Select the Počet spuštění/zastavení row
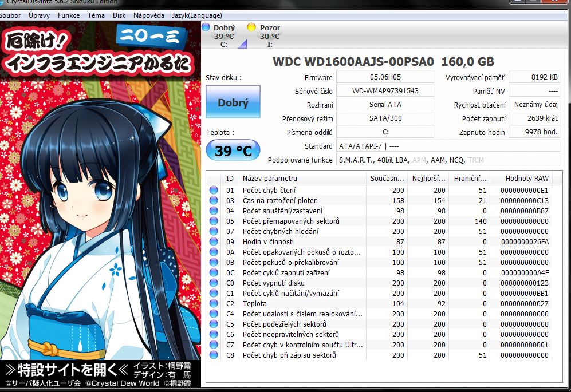Viewport: 571px width, 392px height. [x=379, y=211]
